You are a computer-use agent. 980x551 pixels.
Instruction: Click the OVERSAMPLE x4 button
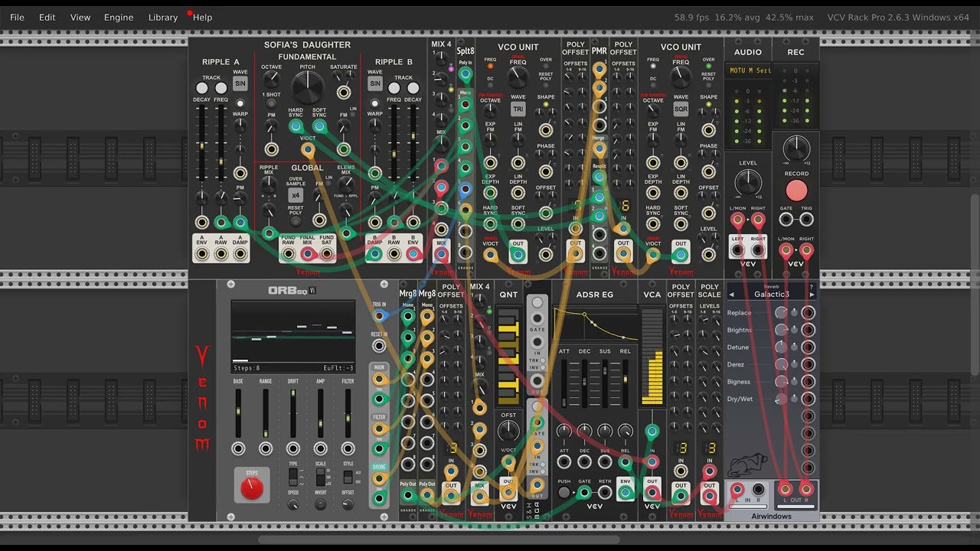(296, 195)
